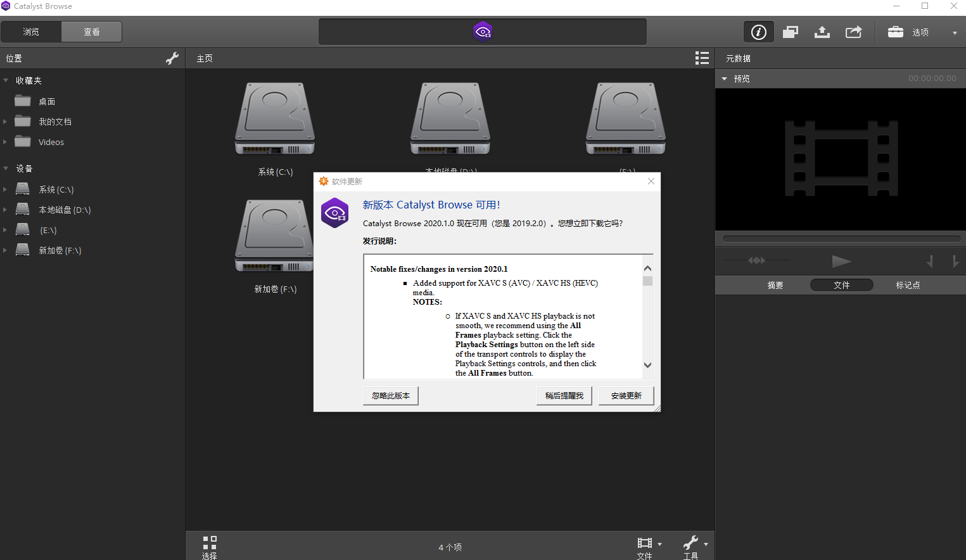Open the 选项 briefcase icon
966x560 pixels.
pyautogui.click(x=895, y=32)
